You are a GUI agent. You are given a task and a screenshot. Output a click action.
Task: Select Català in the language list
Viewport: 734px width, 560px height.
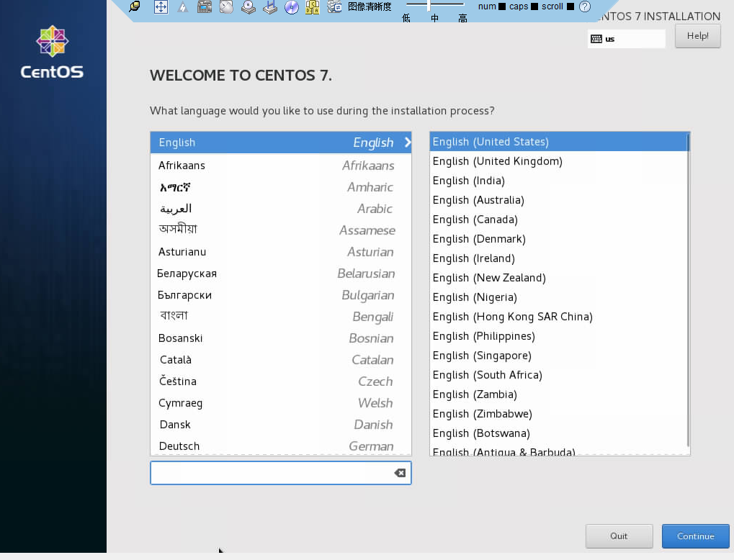pyautogui.click(x=281, y=360)
